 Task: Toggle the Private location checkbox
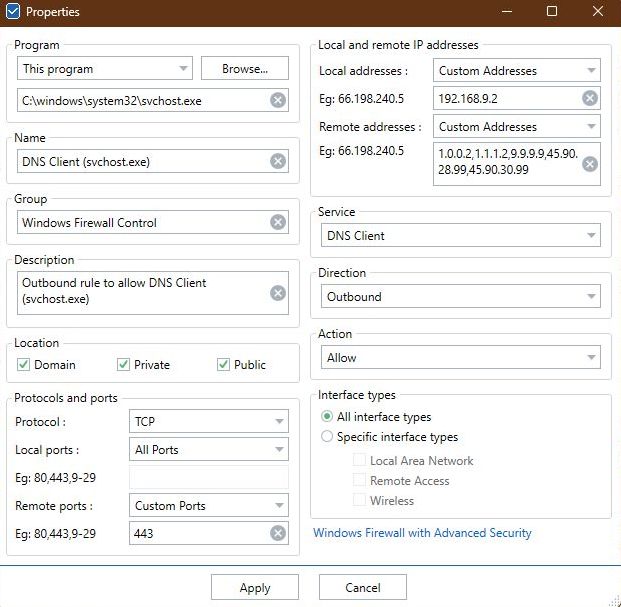tap(124, 365)
